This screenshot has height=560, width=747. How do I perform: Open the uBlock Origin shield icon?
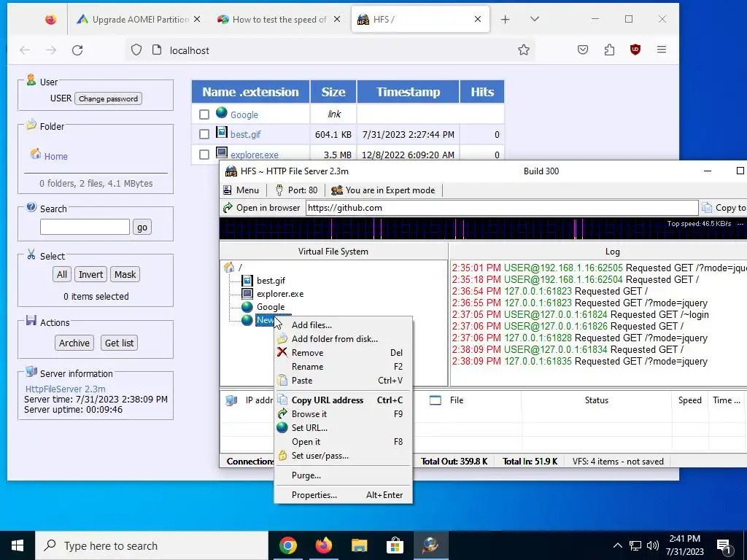coord(635,50)
